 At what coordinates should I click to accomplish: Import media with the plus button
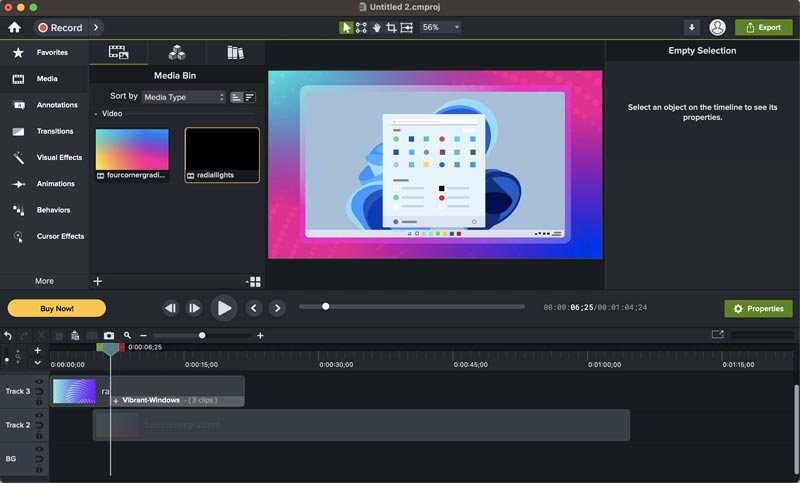[97, 281]
